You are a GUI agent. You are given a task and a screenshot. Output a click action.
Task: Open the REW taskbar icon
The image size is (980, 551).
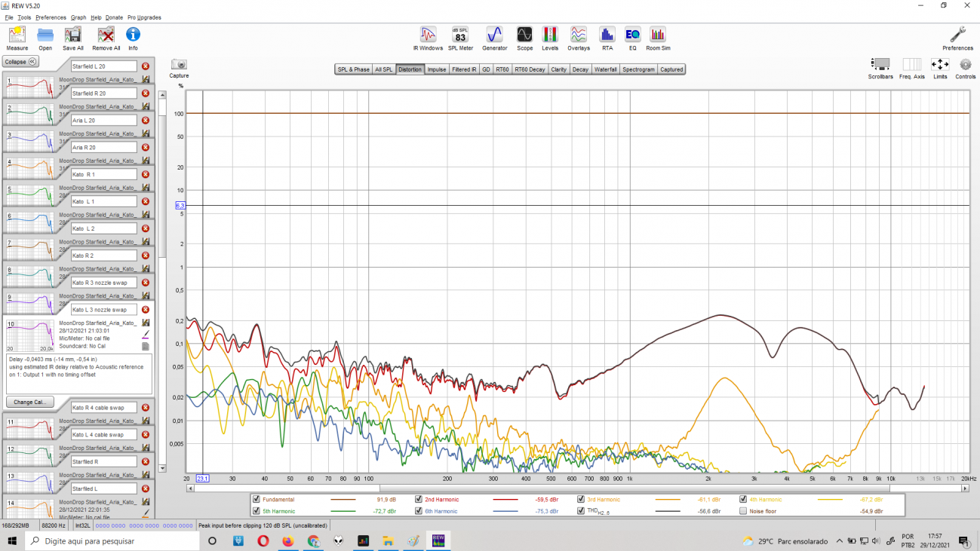coord(438,541)
